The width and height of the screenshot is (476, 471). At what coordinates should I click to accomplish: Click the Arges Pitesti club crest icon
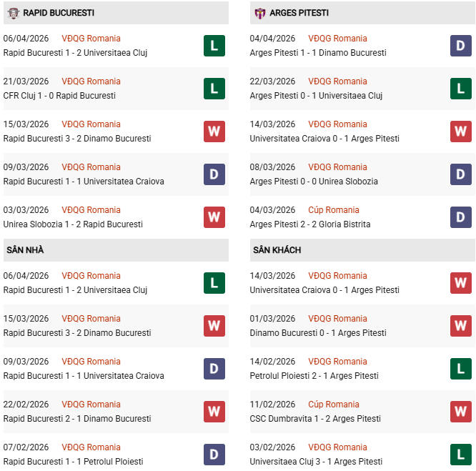coord(259,13)
